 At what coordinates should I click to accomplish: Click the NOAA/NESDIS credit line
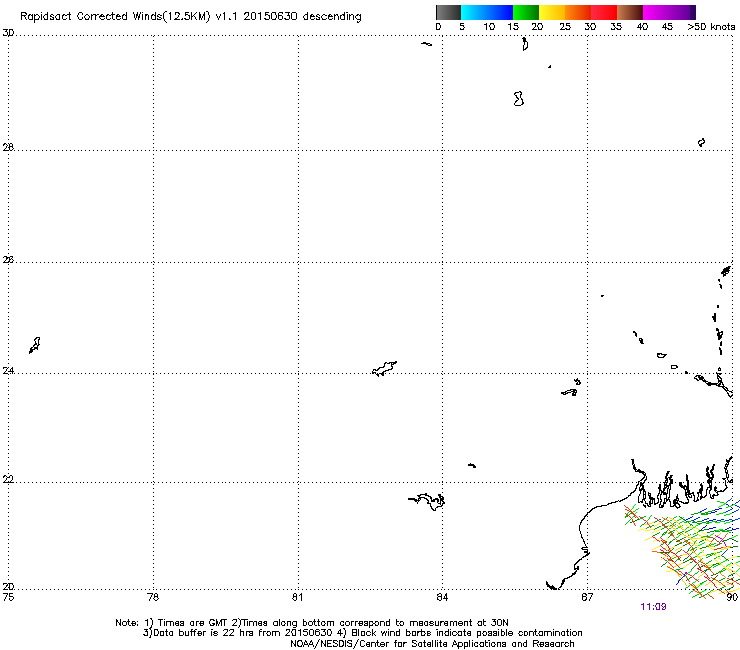tap(432, 644)
